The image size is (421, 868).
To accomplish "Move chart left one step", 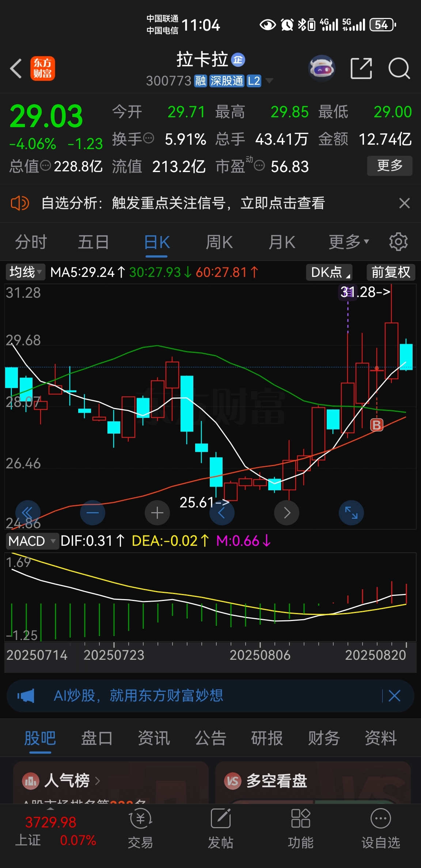I will coord(222,513).
